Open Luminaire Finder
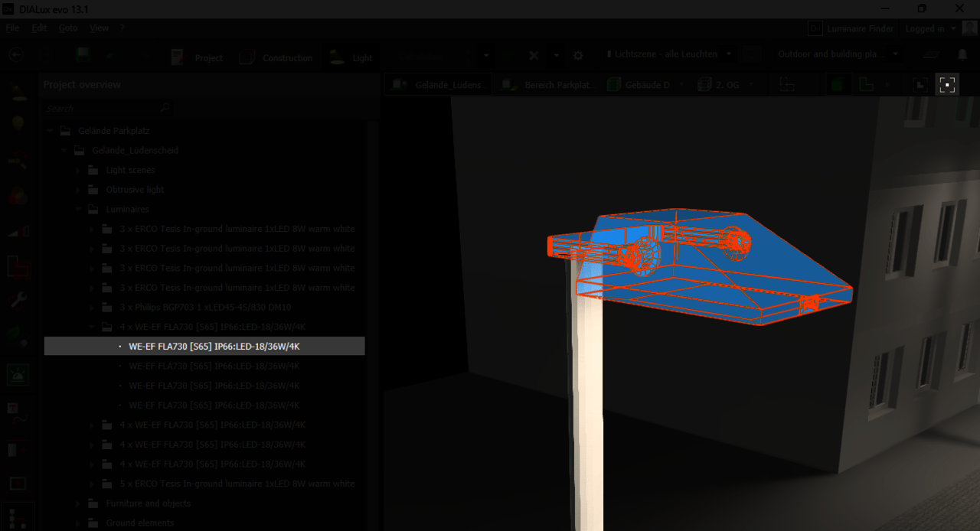 851,28
